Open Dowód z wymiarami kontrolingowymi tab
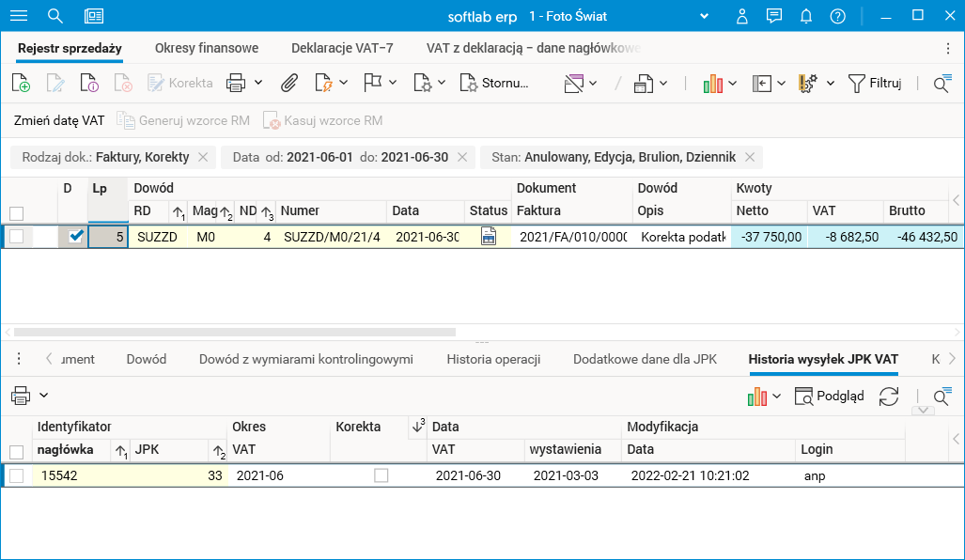This screenshot has height=560, width=965. click(x=306, y=359)
